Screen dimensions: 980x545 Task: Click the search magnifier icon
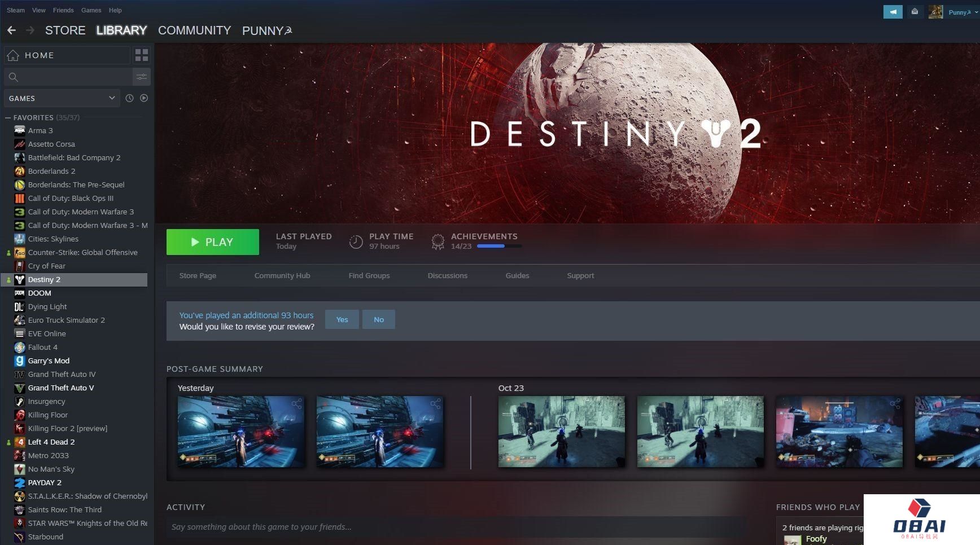pos(14,77)
